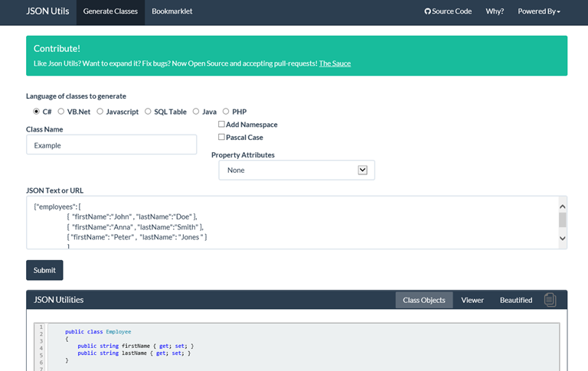Show the Beautified output tab

click(x=516, y=300)
